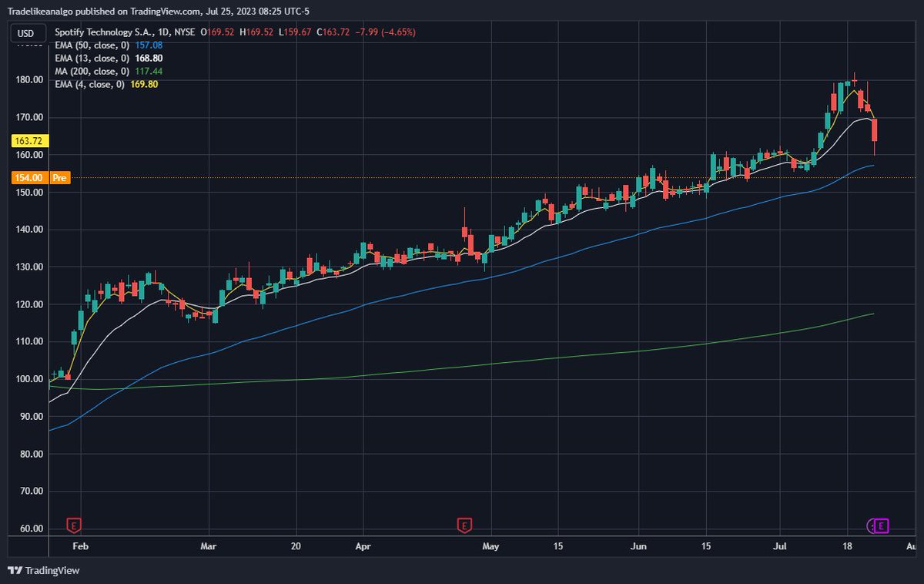The image size is (924, 584).
Task: Click the orange Pre market badge
Action: coord(60,178)
